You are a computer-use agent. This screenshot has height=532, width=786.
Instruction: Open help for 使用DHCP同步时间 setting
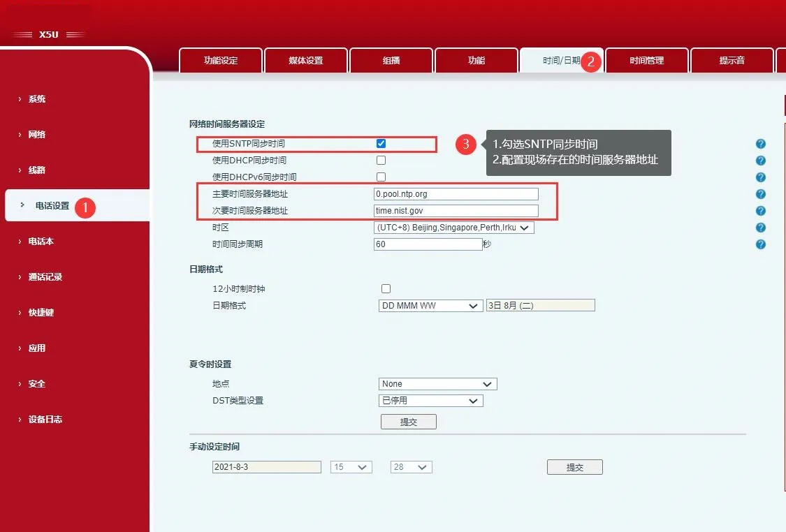pyautogui.click(x=760, y=160)
